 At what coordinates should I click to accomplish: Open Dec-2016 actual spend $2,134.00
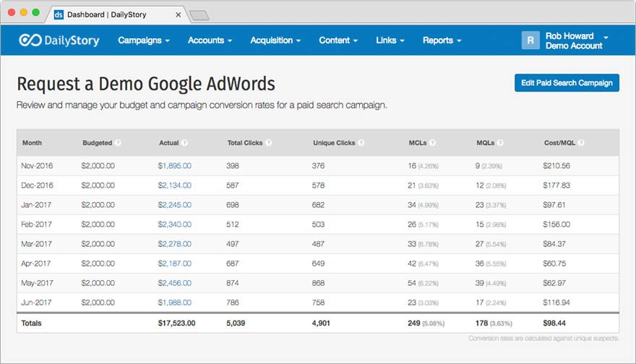pyautogui.click(x=174, y=185)
